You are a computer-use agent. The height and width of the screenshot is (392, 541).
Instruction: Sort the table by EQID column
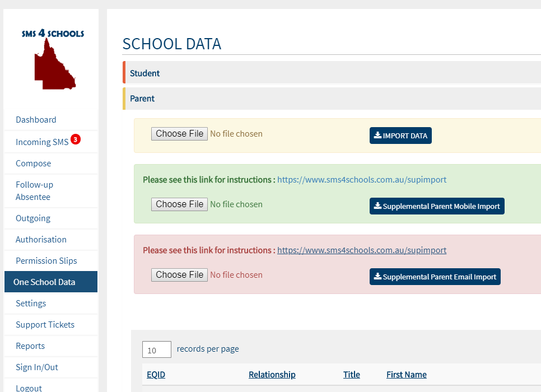tap(156, 374)
